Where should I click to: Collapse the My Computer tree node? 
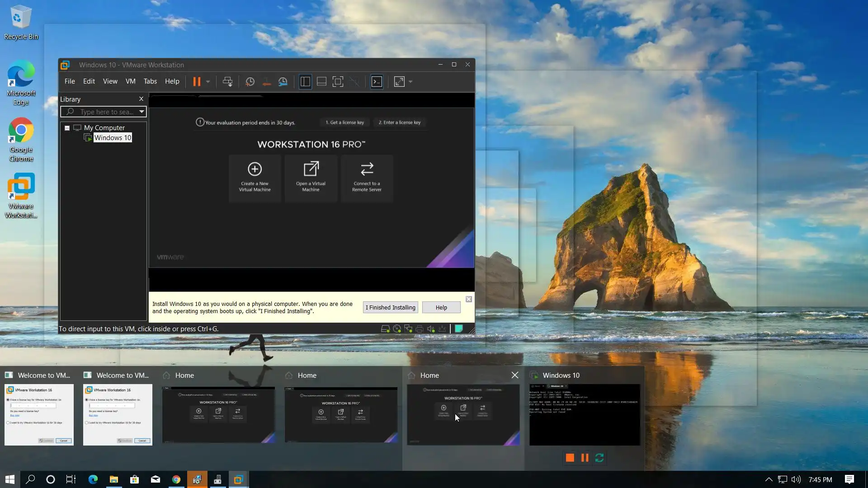67,128
